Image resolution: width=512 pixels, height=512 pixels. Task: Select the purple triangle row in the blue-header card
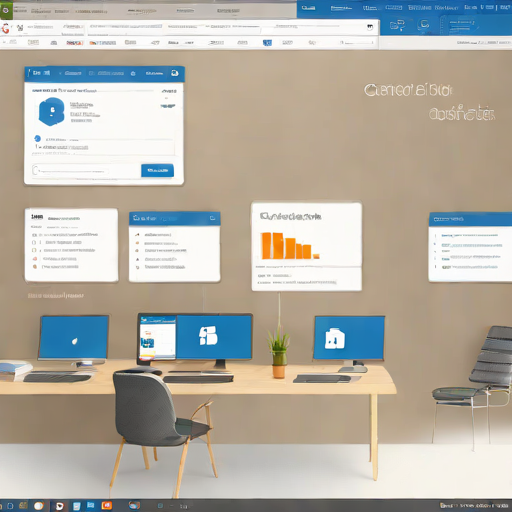coord(156,259)
